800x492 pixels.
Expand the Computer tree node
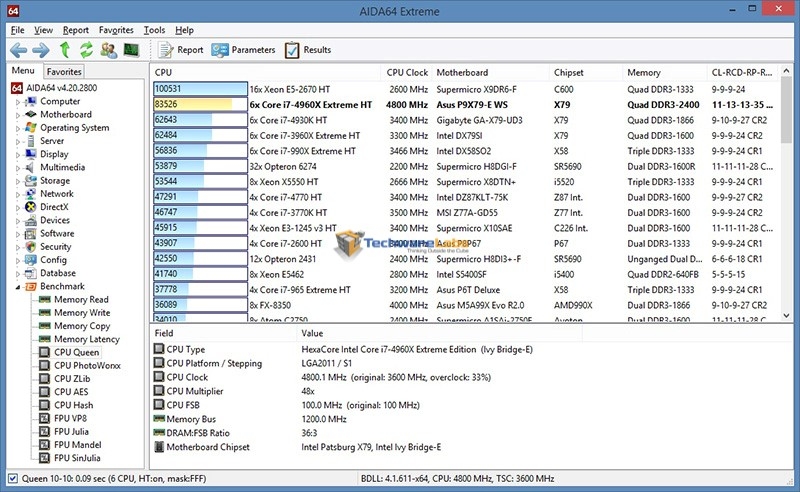pos(18,102)
